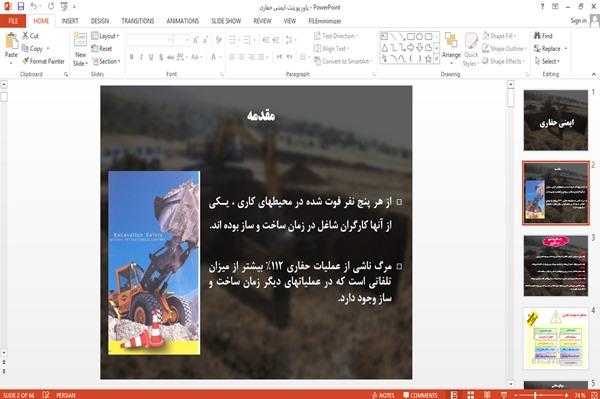
Task: Open the Shape Fill options
Action: 499,36
